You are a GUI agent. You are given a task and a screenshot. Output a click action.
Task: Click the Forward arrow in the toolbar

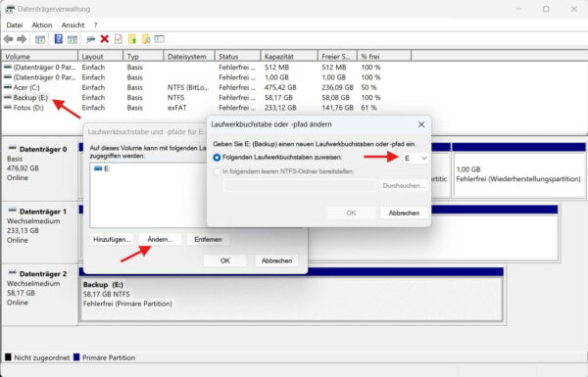(22, 39)
